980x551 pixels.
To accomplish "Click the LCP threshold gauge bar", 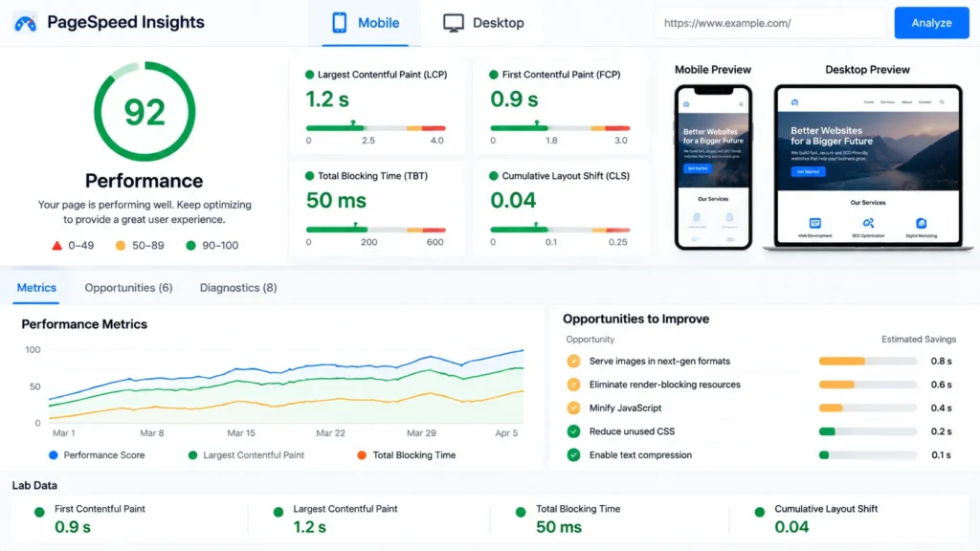I will click(375, 128).
